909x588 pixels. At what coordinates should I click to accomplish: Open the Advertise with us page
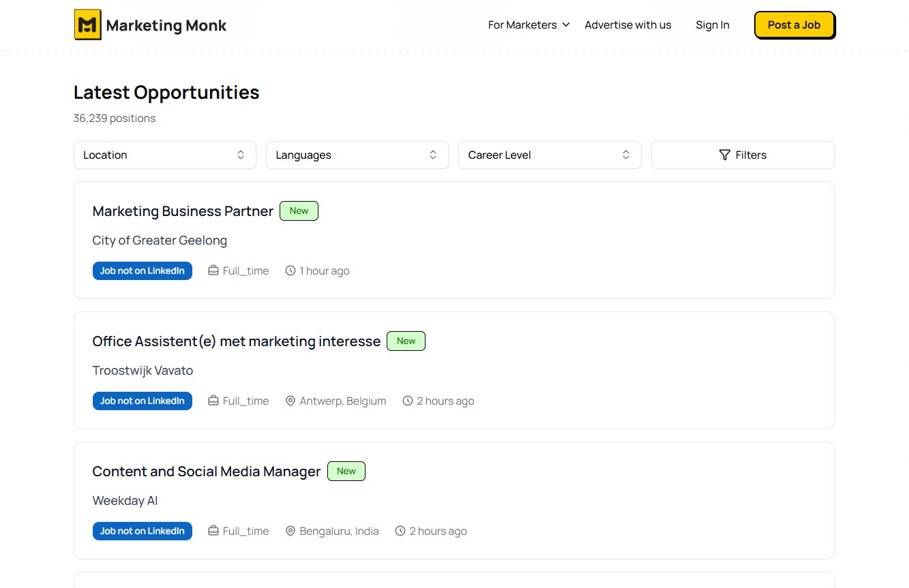coord(628,25)
